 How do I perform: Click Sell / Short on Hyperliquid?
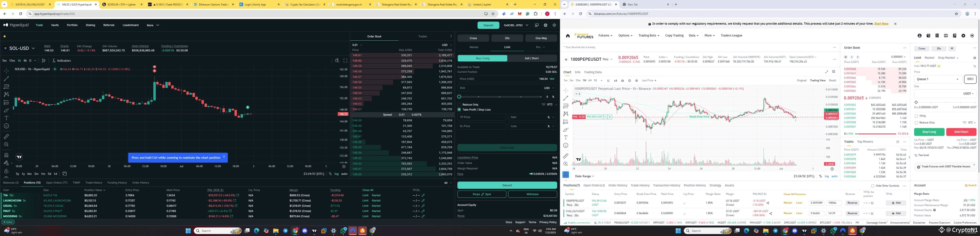(532, 59)
